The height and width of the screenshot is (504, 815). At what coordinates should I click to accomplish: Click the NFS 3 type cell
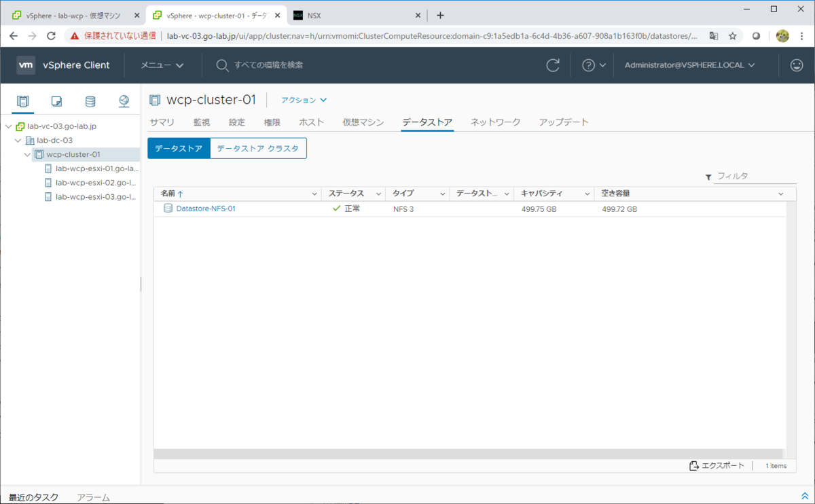click(403, 209)
